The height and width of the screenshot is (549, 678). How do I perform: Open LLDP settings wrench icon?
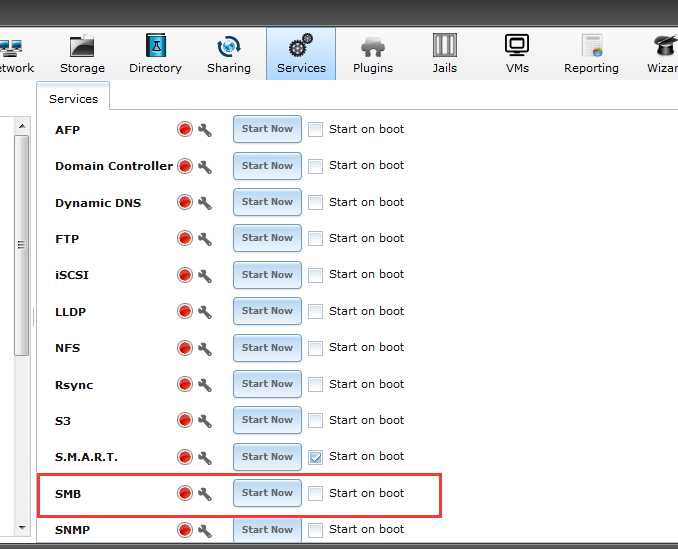coord(205,312)
